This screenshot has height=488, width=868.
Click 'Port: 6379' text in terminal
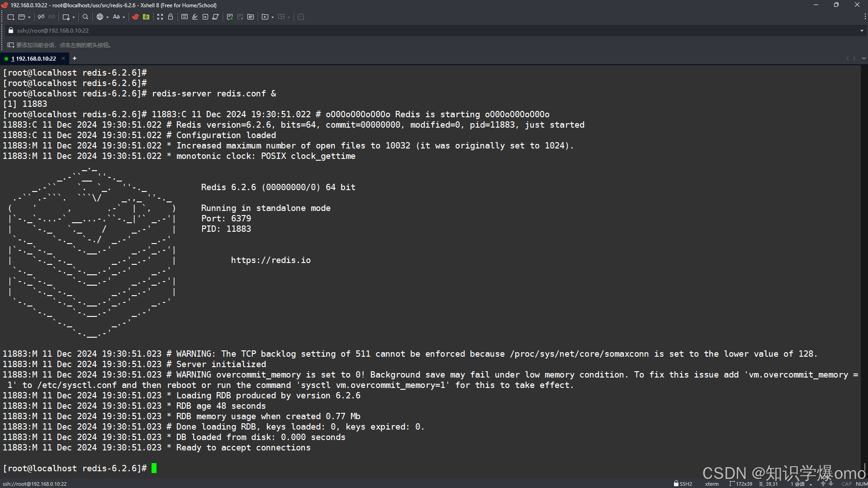(x=226, y=219)
